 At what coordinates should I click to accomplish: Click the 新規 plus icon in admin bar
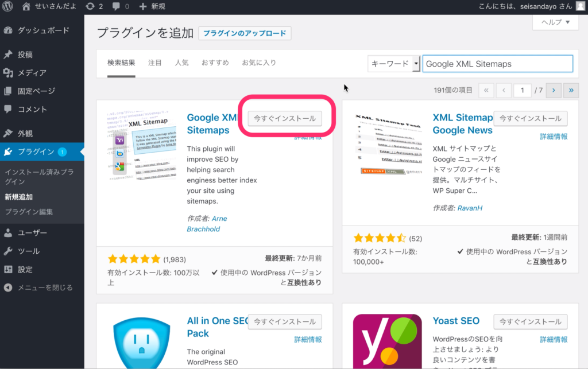coord(143,6)
